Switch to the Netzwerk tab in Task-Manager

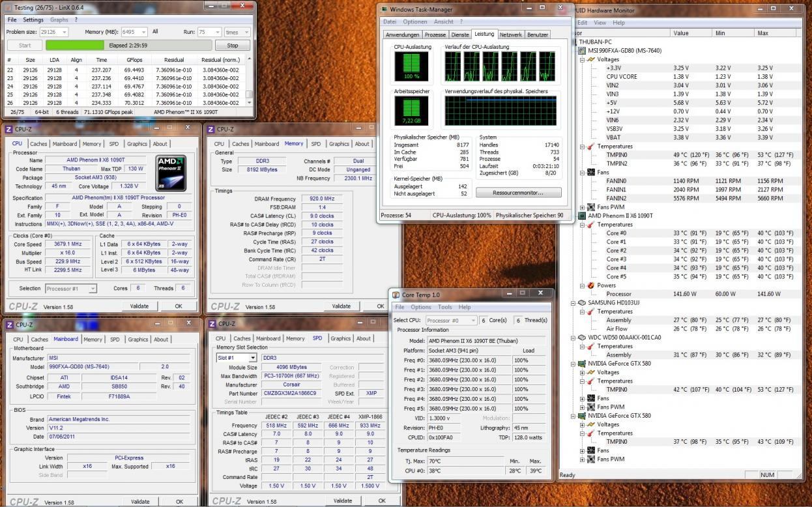[510, 35]
